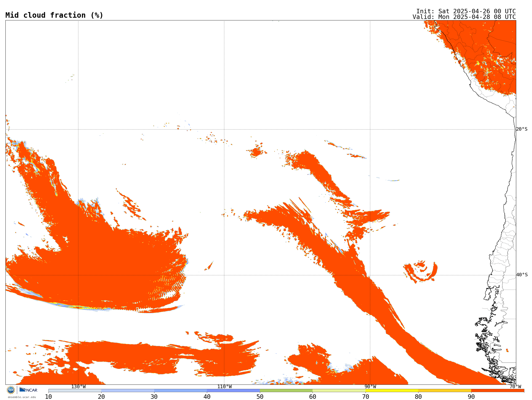Click the 20-30 light blue colorbar segment
Viewport: 532px width, 400px height.
tap(128, 391)
